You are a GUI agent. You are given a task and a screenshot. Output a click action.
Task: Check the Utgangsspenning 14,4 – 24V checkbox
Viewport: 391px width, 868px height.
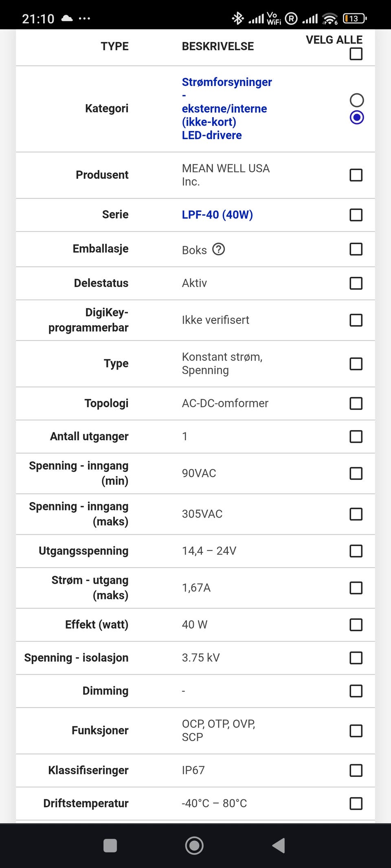(x=356, y=551)
